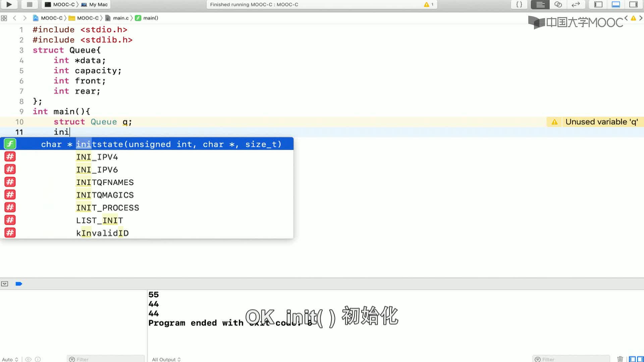Choose INI_IPV6 from autocomplete list
Image resolution: width=644 pixels, height=362 pixels.
(147, 170)
